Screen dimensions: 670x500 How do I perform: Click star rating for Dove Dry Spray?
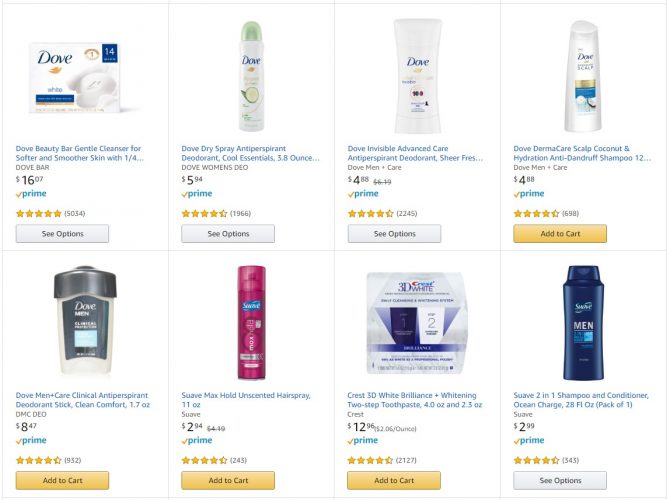click(x=204, y=213)
